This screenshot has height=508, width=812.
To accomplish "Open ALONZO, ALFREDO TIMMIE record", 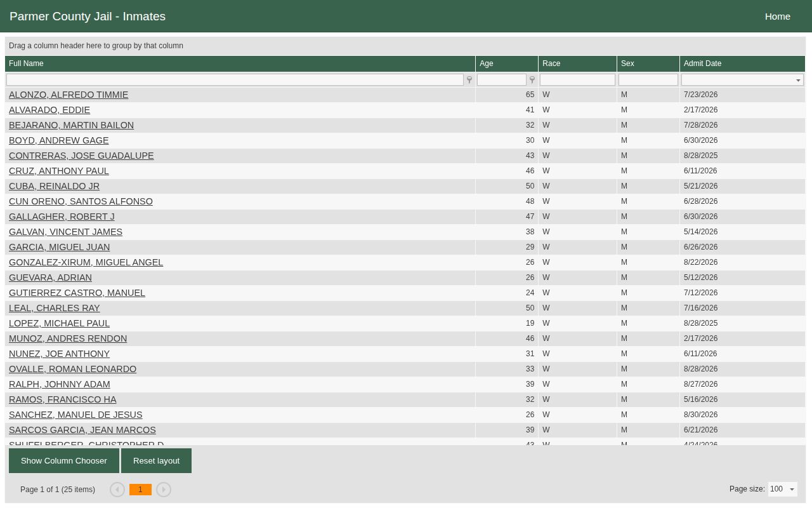I will tap(69, 95).
